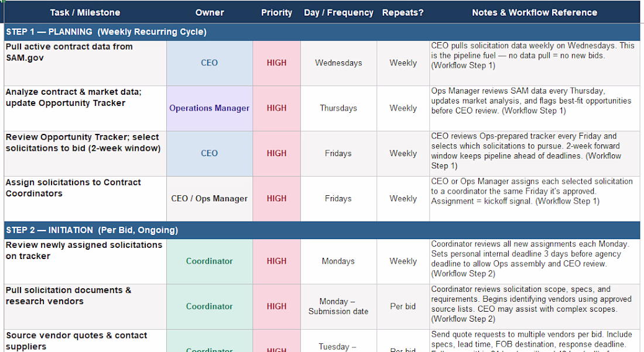The height and width of the screenshot is (352, 644).
Task: Select 'Review newly assigned solicitations' task cell
Action: pyautogui.click(x=85, y=261)
